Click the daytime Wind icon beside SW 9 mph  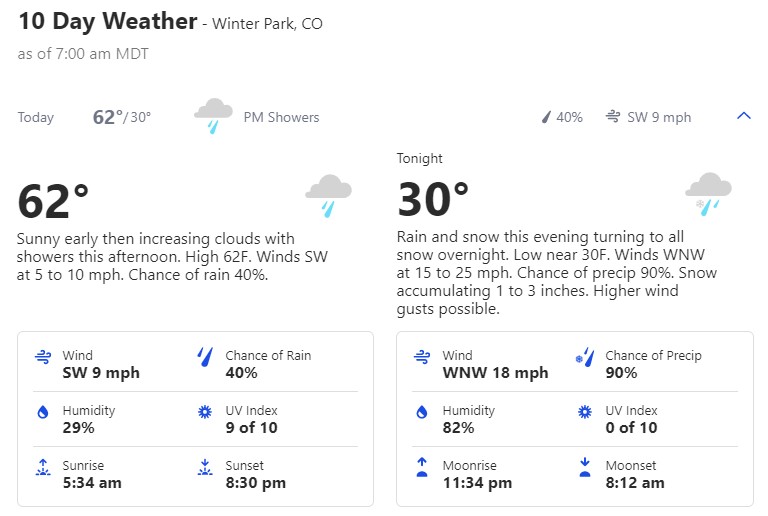[43, 356]
